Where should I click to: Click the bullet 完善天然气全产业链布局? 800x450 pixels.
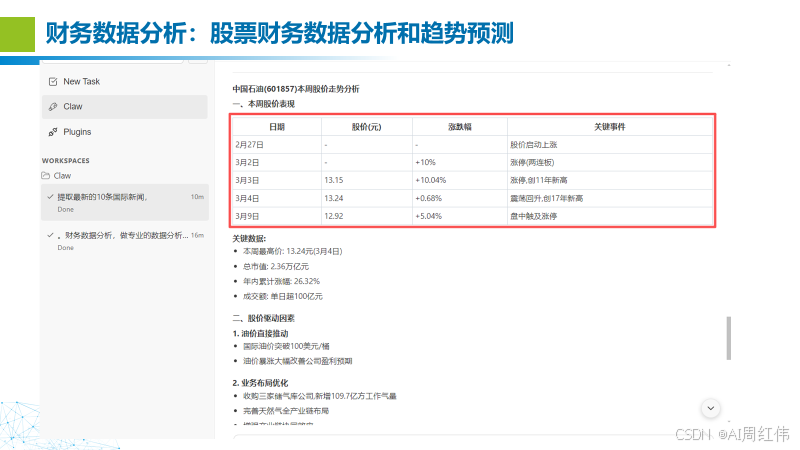[286, 411]
